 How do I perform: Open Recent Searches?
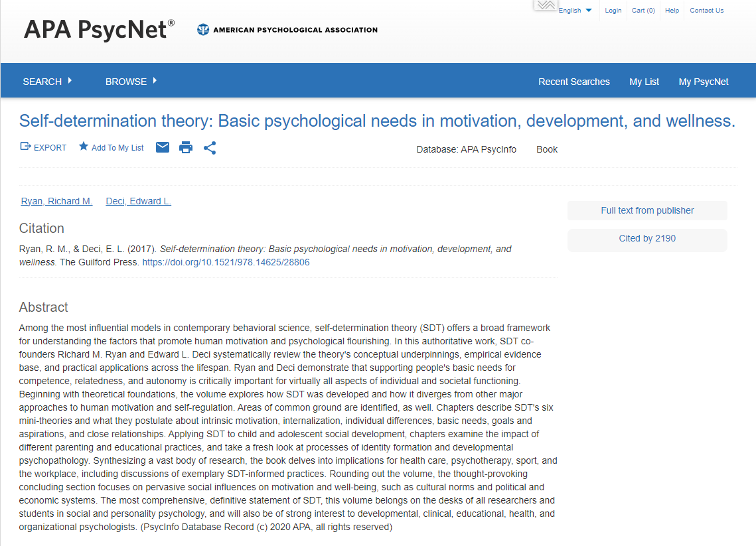573,82
